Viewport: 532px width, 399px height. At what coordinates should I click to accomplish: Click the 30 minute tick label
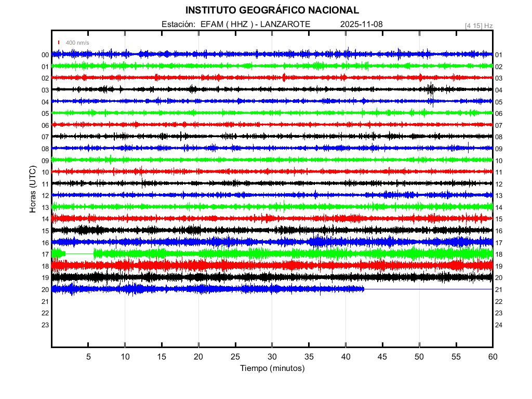[x=272, y=357]
